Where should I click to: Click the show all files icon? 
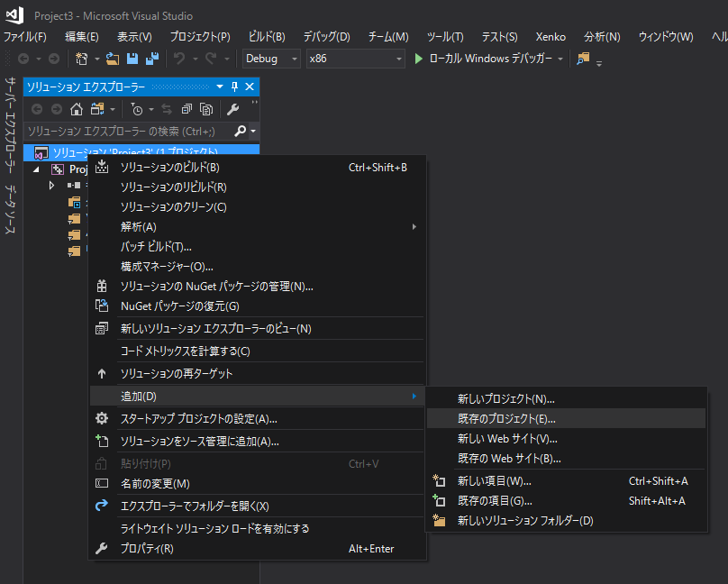coord(206,109)
